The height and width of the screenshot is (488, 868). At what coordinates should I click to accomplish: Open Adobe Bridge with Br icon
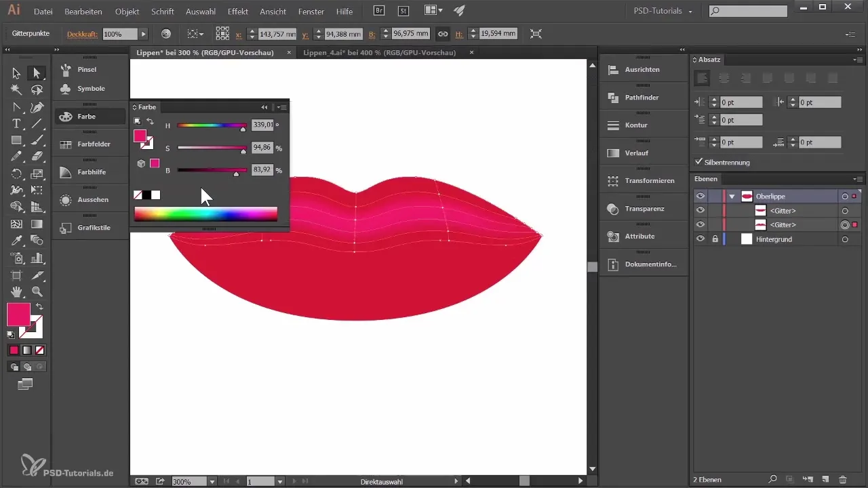point(380,11)
